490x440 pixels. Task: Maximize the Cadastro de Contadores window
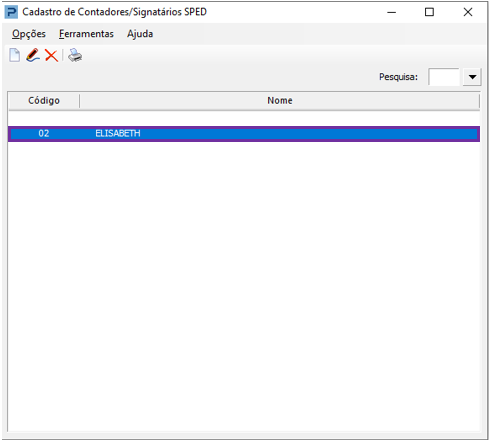(x=429, y=12)
